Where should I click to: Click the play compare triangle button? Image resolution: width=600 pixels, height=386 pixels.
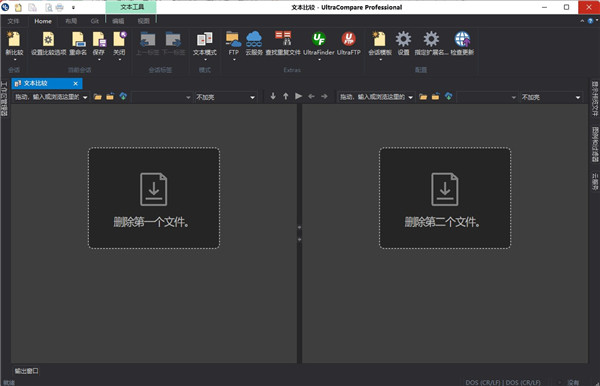[298, 96]
